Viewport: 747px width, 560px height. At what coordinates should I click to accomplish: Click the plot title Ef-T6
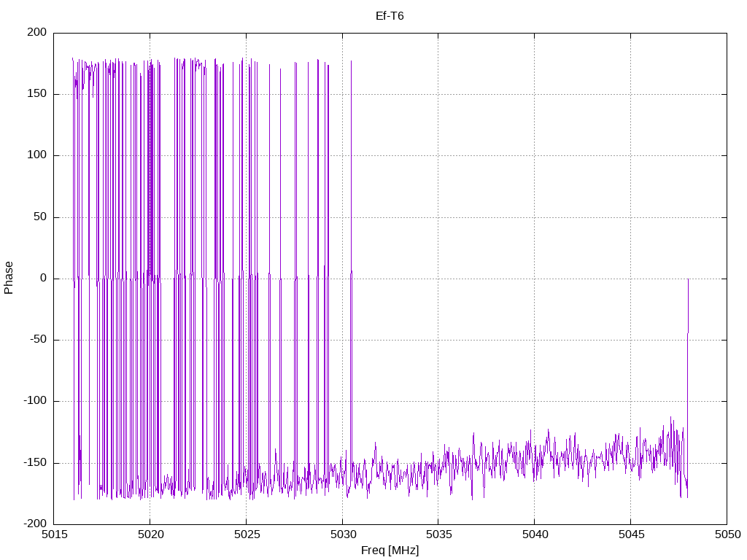(390, 15)
